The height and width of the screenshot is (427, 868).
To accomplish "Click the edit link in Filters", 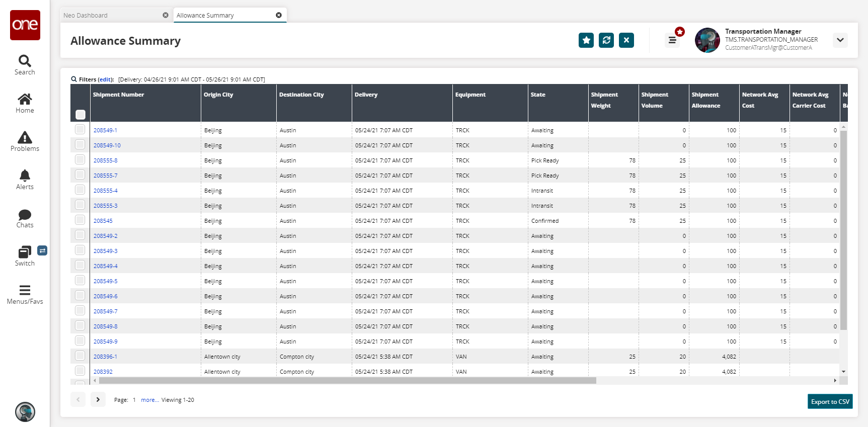I will (x=105, y=79).
